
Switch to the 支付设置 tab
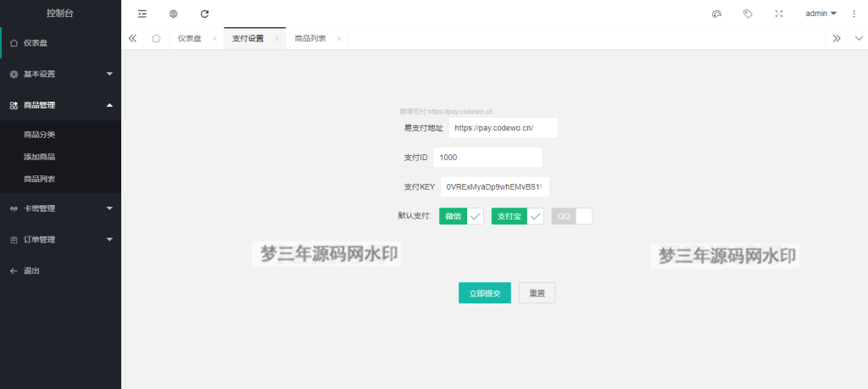248,39
